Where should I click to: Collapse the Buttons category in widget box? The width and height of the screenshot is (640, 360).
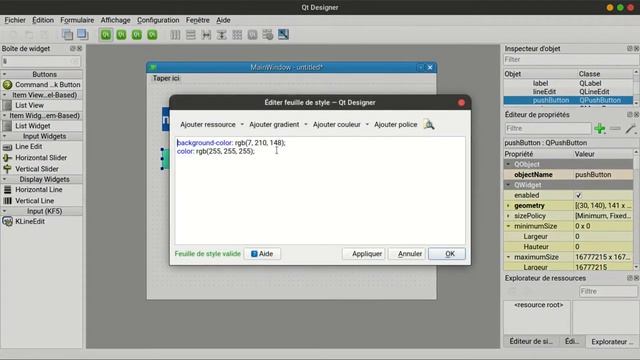click(4, 75)
